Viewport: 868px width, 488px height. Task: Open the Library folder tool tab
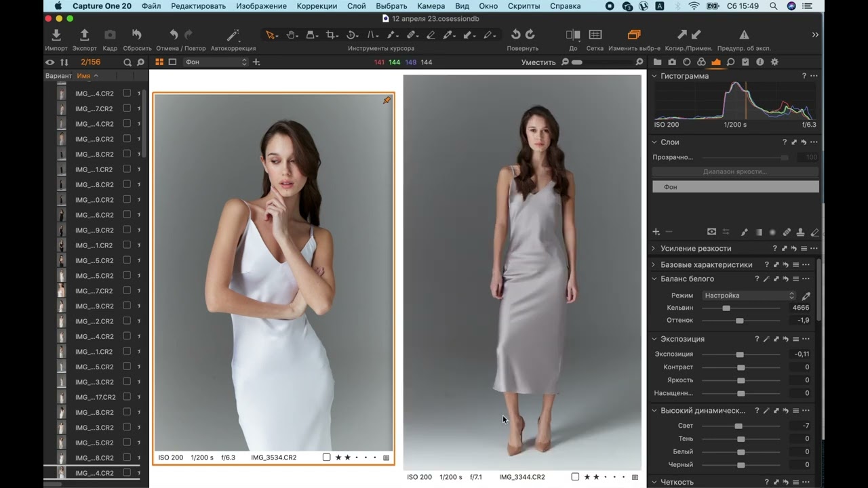[658, 62]
